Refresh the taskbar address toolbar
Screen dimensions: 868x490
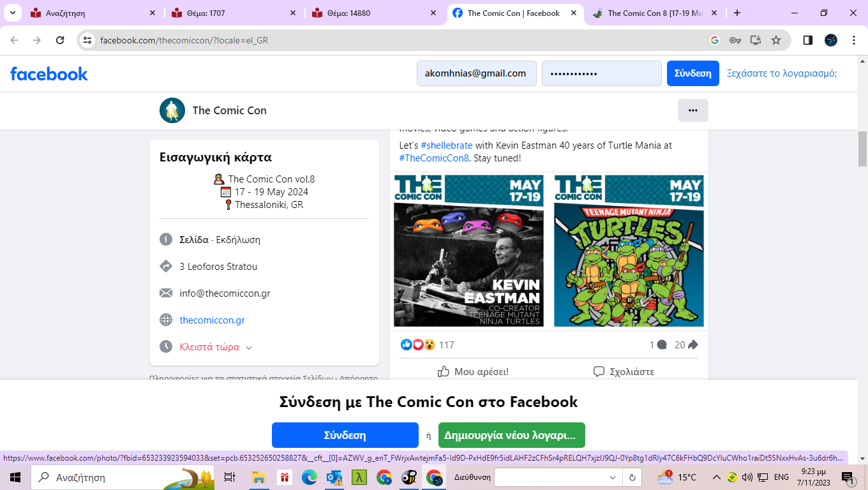[632, 477]
